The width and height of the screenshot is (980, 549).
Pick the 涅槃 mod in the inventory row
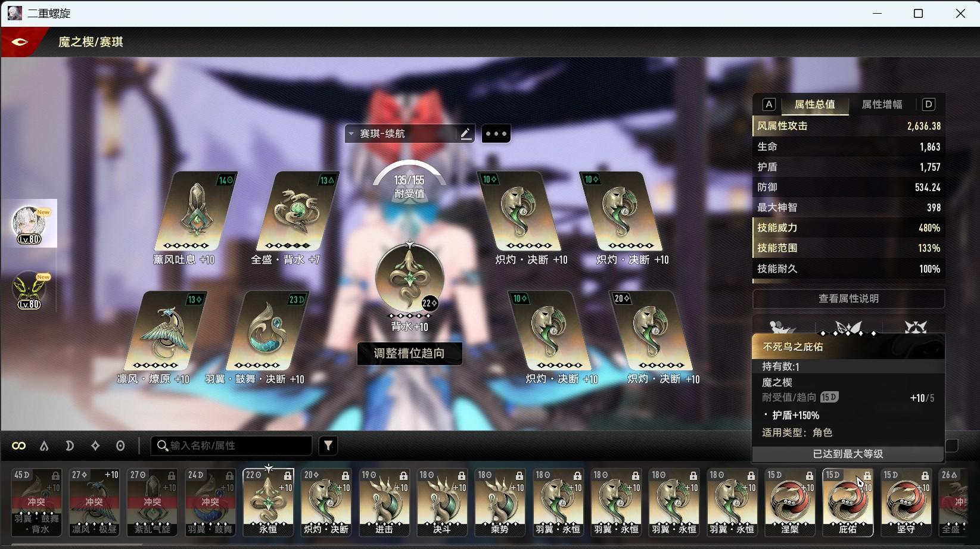click(x=790, y=502)
